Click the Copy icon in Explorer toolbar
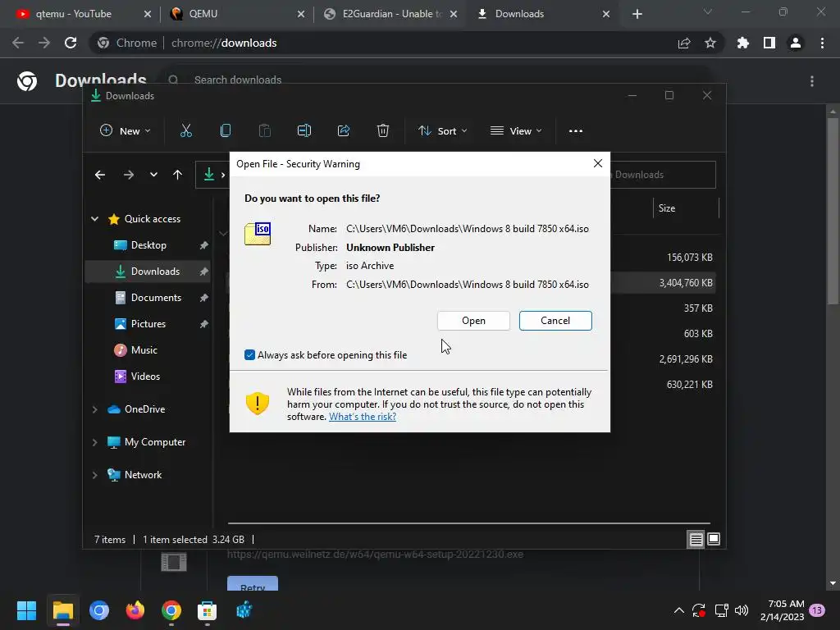The height and width of the screenshot is (630, 840). coord(226,130)
